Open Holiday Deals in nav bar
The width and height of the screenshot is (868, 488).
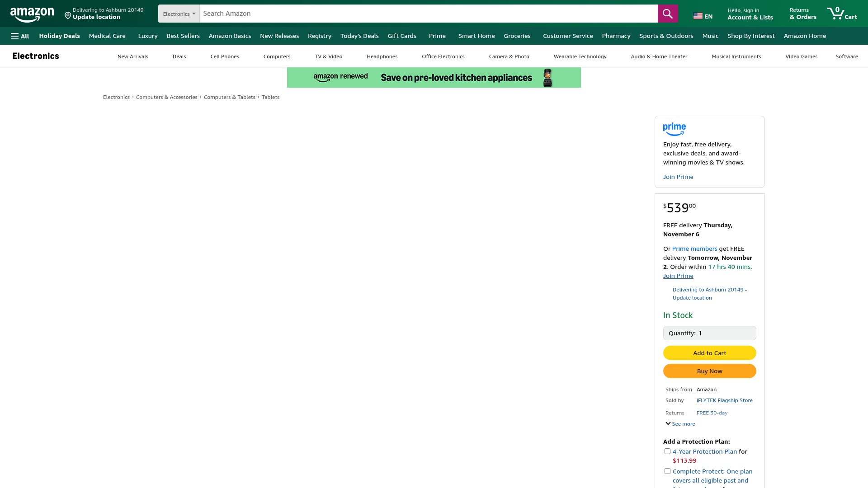point(59,36)
